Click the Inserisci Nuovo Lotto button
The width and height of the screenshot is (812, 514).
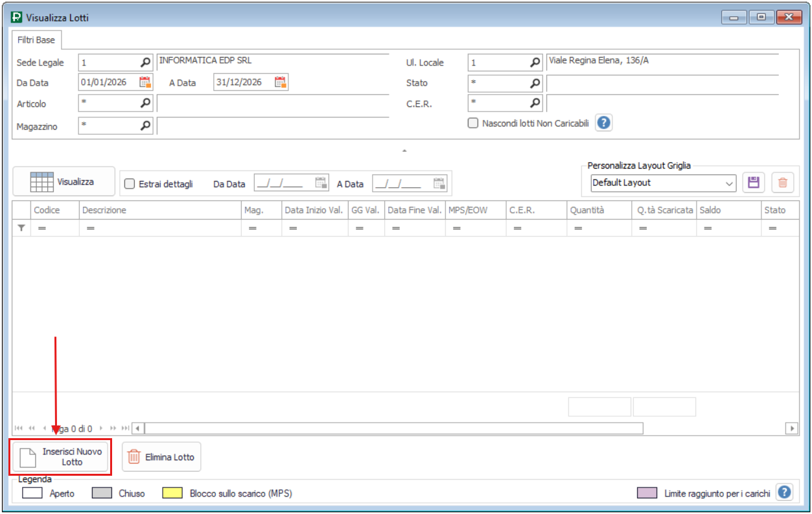click(x=62, y=457)
